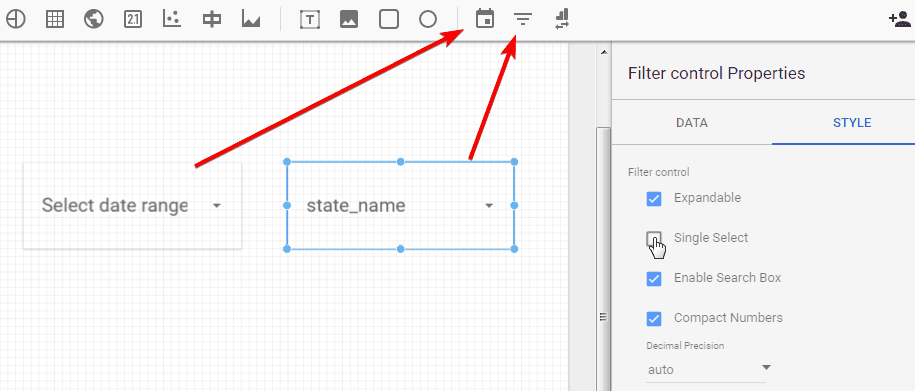The height and width of the screenshot is (391, 915).
Task: Insert an area chart
Action: coord(251,19)
